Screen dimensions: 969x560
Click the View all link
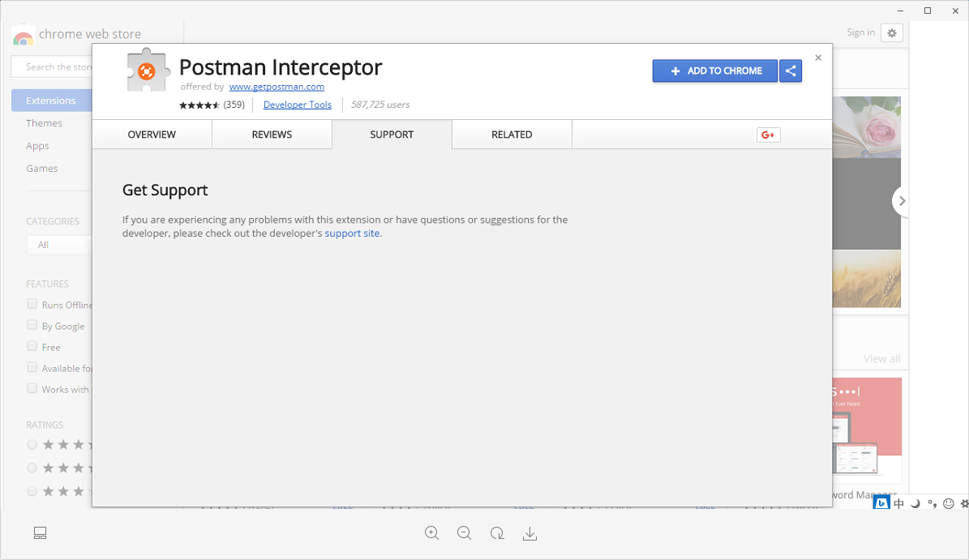pos(882,359)
